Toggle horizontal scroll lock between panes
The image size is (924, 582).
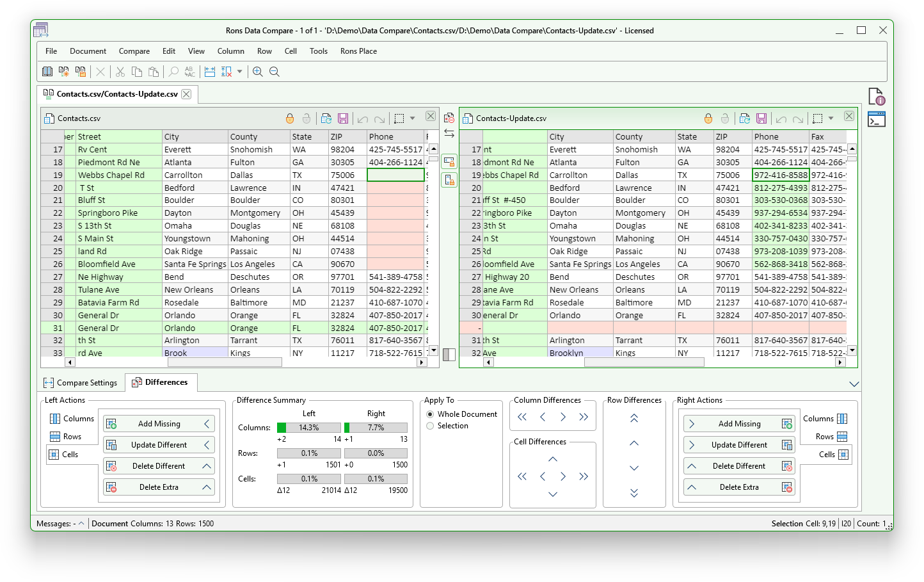click(449, 162)
